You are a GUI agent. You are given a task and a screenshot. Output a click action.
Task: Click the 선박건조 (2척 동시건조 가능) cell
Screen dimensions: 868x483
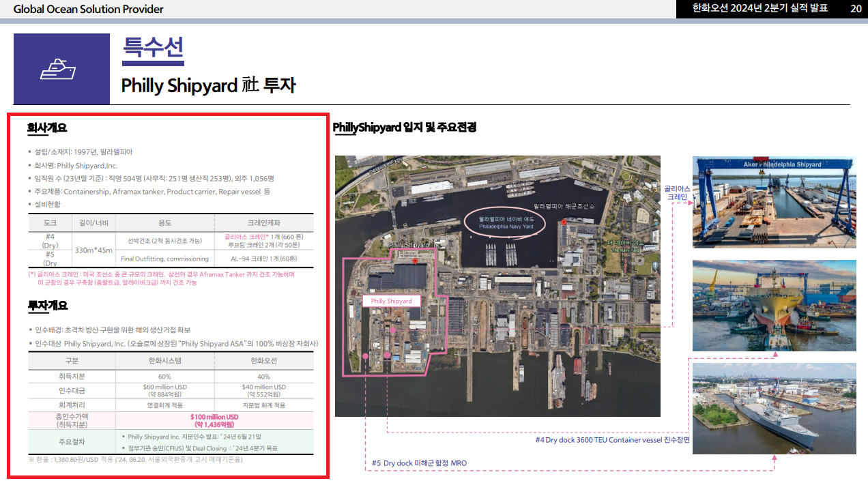pos(165,240)
